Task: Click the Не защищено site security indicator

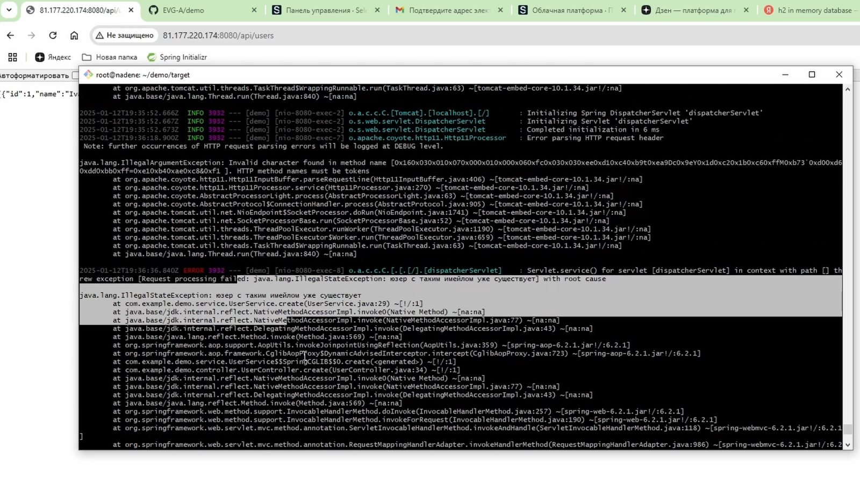Action: click(125, 35)
